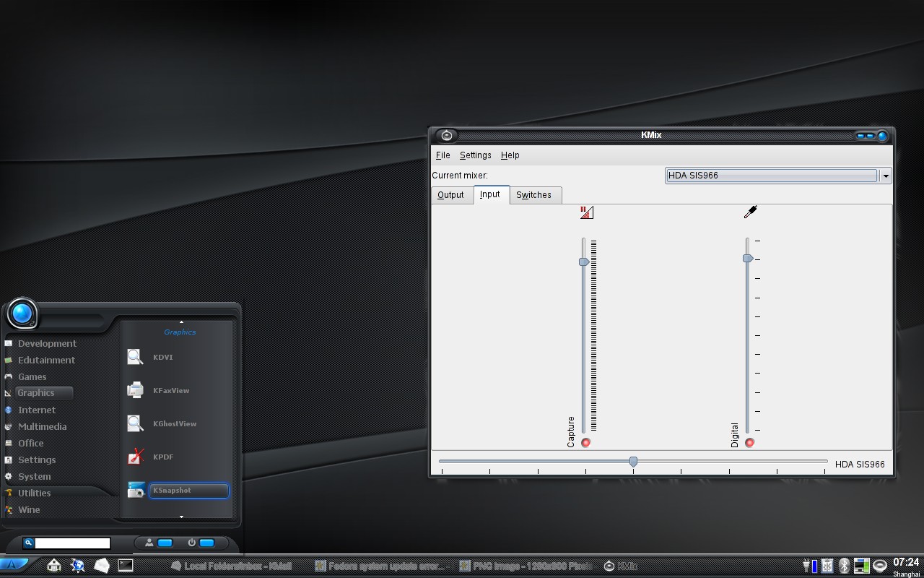Image resolution: width=924 pixels, height=578 pixels.
Task: Open the Settings menu in KMix
Action: 475,155
